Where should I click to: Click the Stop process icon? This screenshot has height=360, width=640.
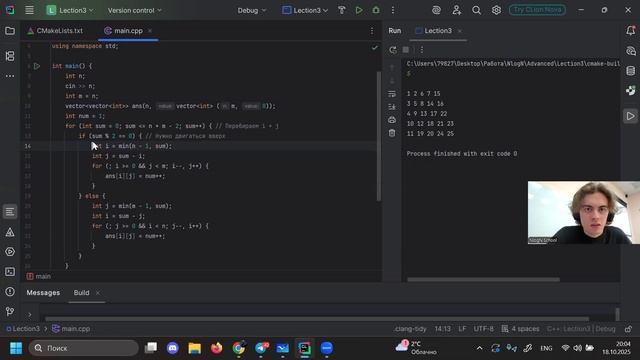[x=406, y=50]
